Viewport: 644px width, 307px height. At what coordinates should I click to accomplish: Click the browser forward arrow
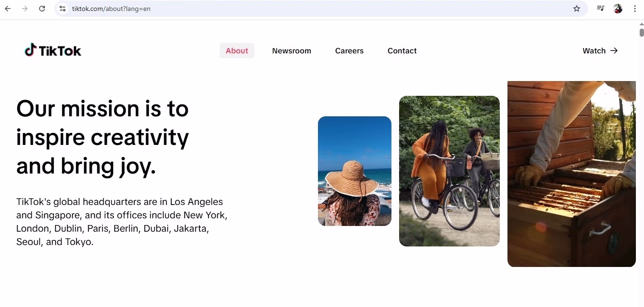tap(25, 9)
